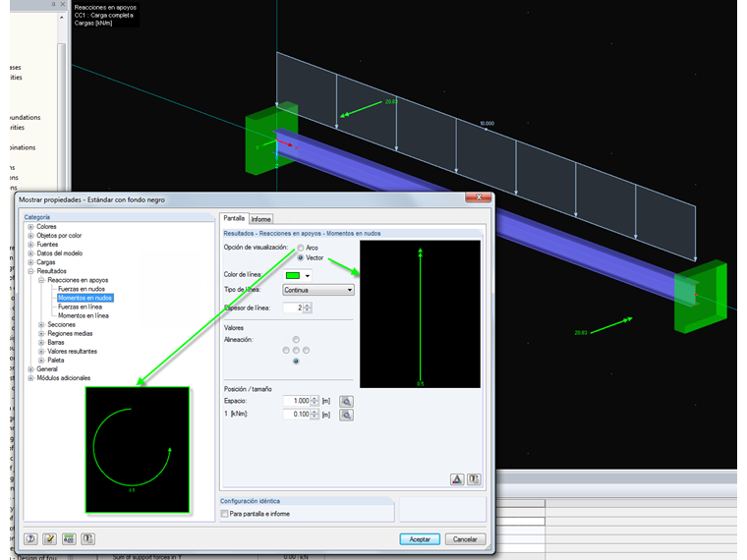Select Regiones medias tree item

coord(70,333)
